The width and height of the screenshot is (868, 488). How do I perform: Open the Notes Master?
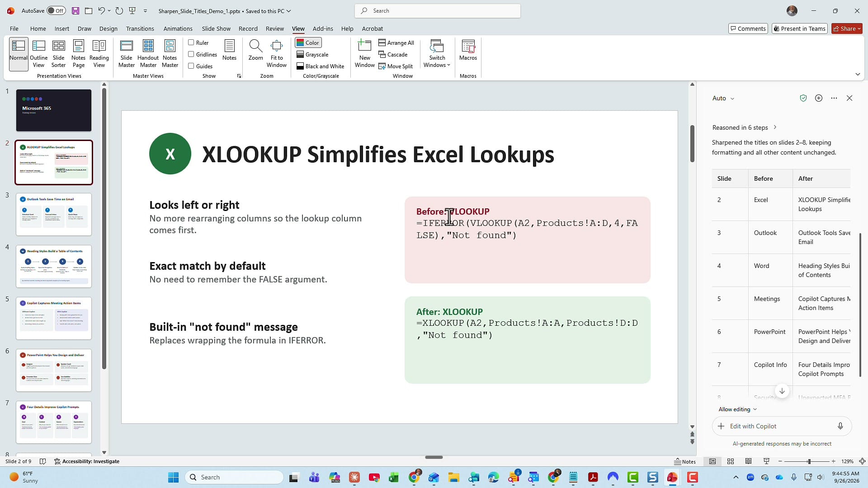[170, 53]
